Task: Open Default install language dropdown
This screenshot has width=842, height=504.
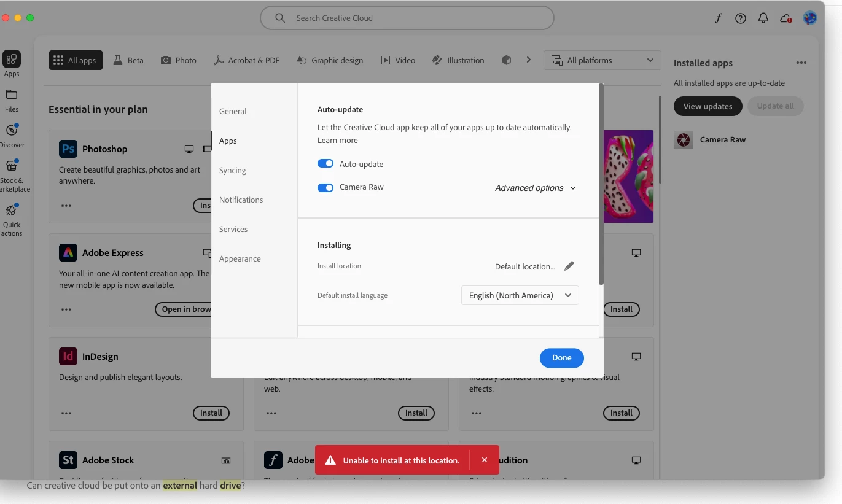Action: point(520,295)
